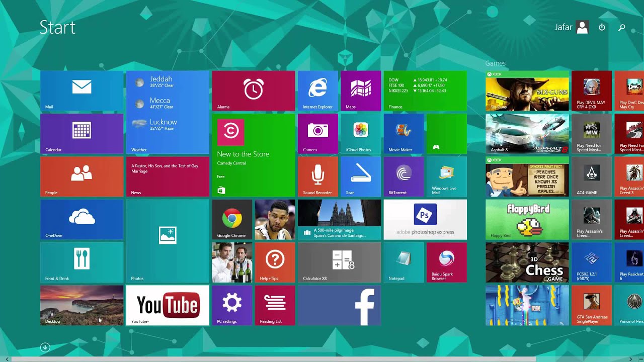This screenshot has width=644, height=362.
Task: Launch the Notepad tile
Action: [x=404, y=262]
